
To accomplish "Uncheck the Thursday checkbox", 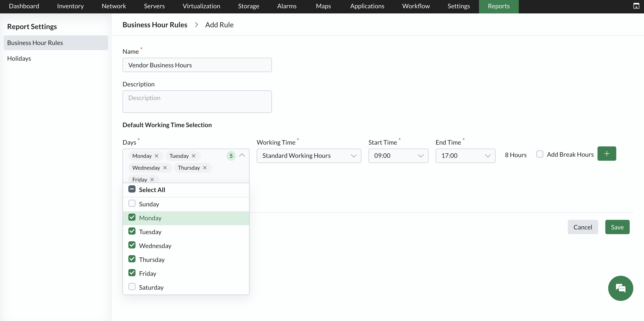I will (132, 259).
